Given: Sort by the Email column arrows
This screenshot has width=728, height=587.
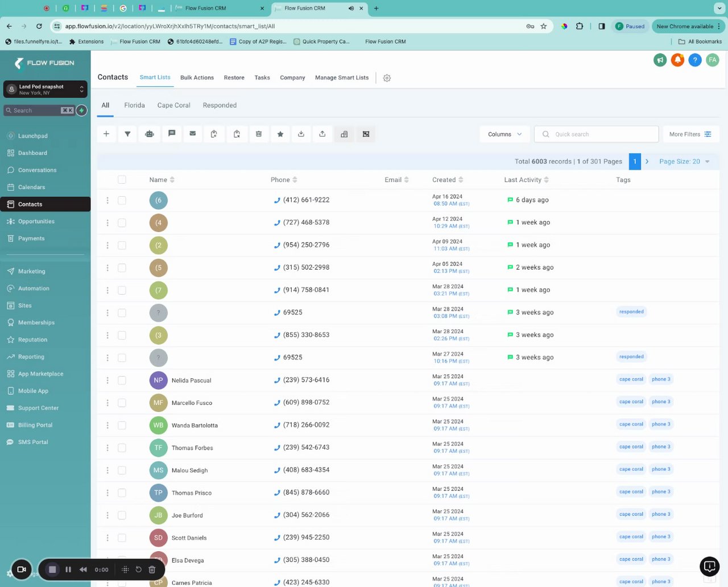Looking at the screenshot, I should tap(406, 180).
